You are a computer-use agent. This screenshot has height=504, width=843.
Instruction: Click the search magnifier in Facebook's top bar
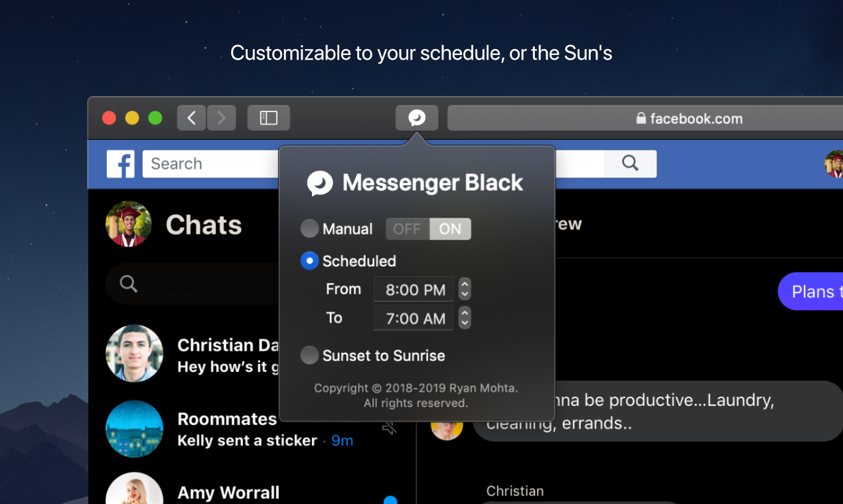pos(629,163)
